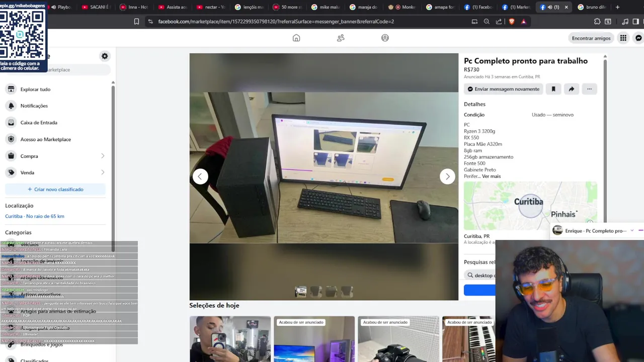This screenshot has width=644, height=362.
Task: Open the Facebook menu grid icon
Action: coord(623,38)
